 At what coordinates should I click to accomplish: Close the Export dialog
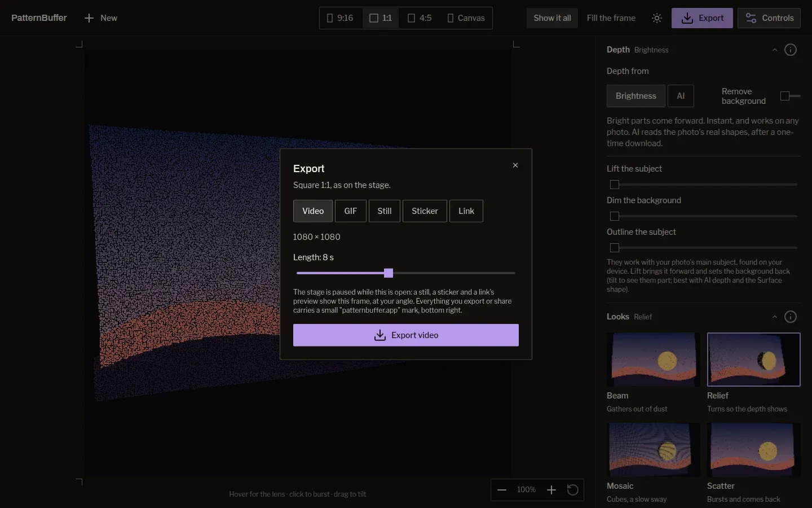click(x=515, y=165)
